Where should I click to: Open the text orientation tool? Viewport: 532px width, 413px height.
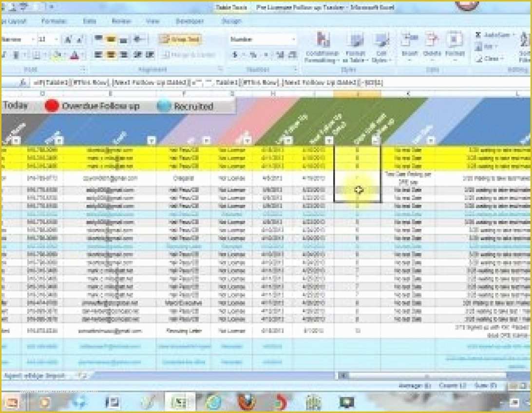138,39
